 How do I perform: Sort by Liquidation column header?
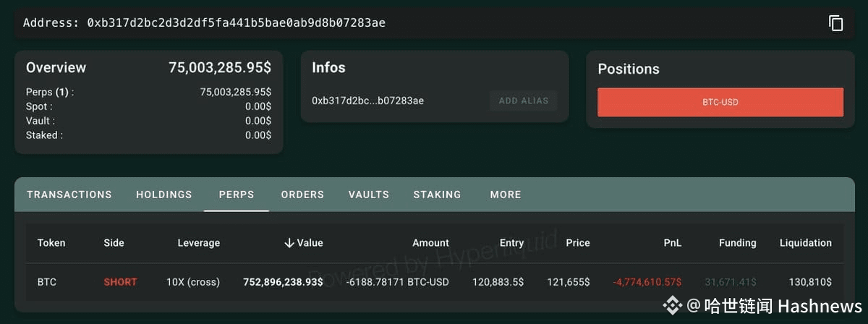(805, 243)
